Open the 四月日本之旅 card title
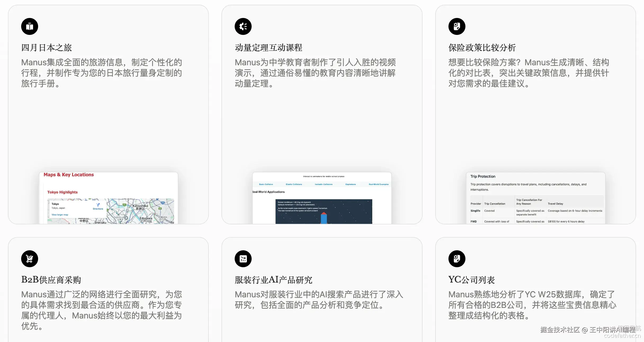The image size is (644, 342). point(47,48)
